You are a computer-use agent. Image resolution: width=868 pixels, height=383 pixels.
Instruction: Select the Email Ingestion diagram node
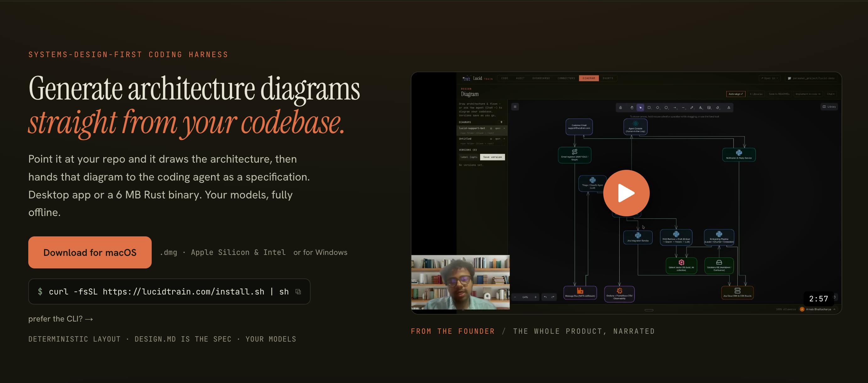(x=574, y=155)
